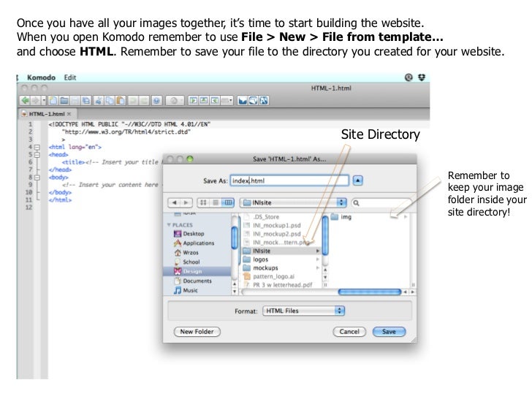Select the INIsite folder in file list
The image size is (532, 399).
(281, 251)
